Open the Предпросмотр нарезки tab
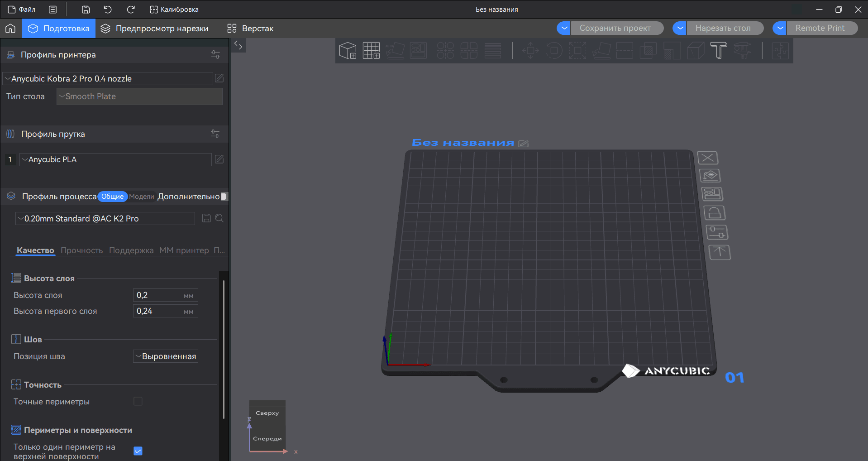 154,29
